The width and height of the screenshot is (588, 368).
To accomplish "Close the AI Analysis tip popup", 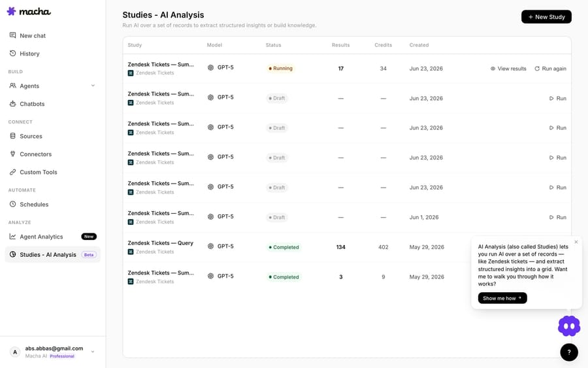I will click(x=576, y=242).
